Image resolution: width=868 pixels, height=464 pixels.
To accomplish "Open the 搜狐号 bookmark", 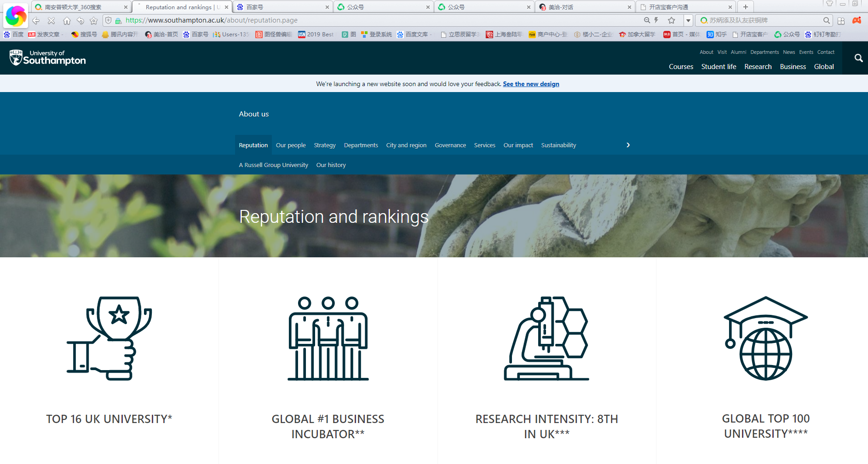I will tap(84, 35).
